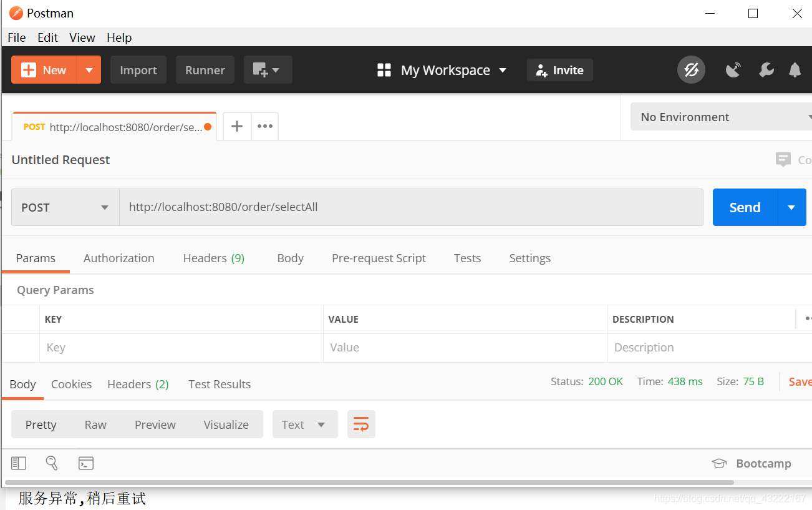Open the Postman console icon
Image resolution: width=812 pixels, height=510 pixels.
(86, 463)
